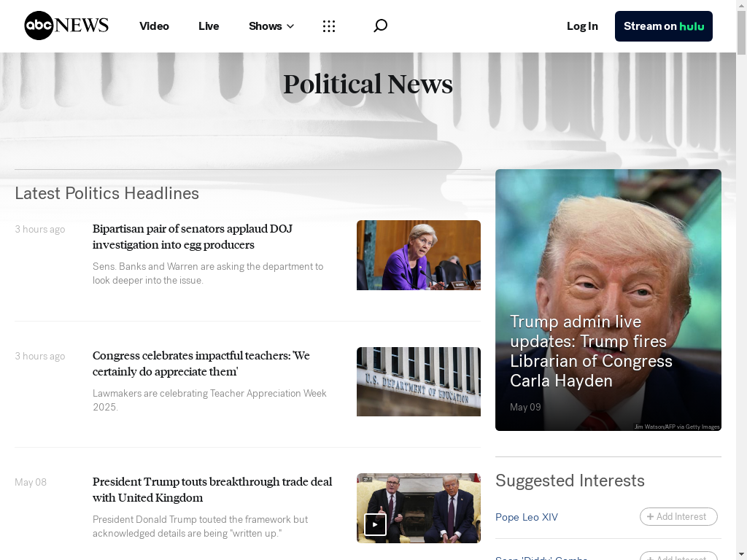Click the 'written up' trade deal summary text
The image size is (747, 560).
(200, 526)
